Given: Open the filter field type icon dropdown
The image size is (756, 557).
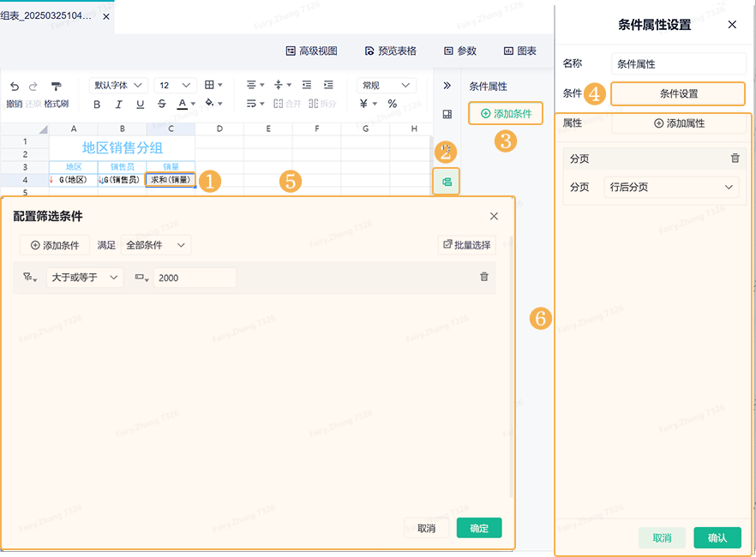Looking at the screenshot, I should 30,277.
